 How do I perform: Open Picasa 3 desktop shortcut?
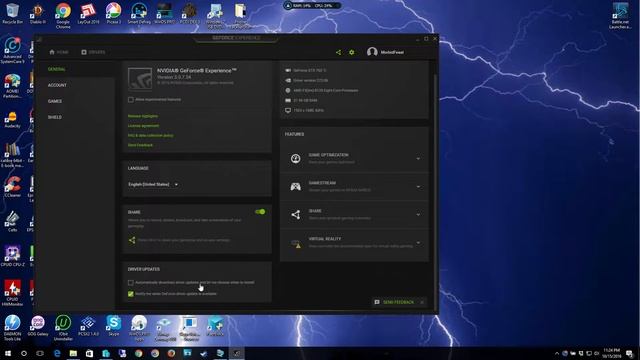113,14
